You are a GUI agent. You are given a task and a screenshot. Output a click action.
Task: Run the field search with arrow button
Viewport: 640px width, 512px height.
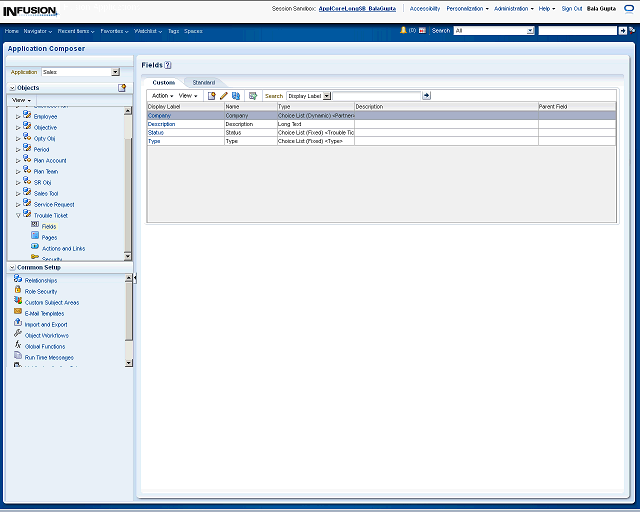[427, 96]
